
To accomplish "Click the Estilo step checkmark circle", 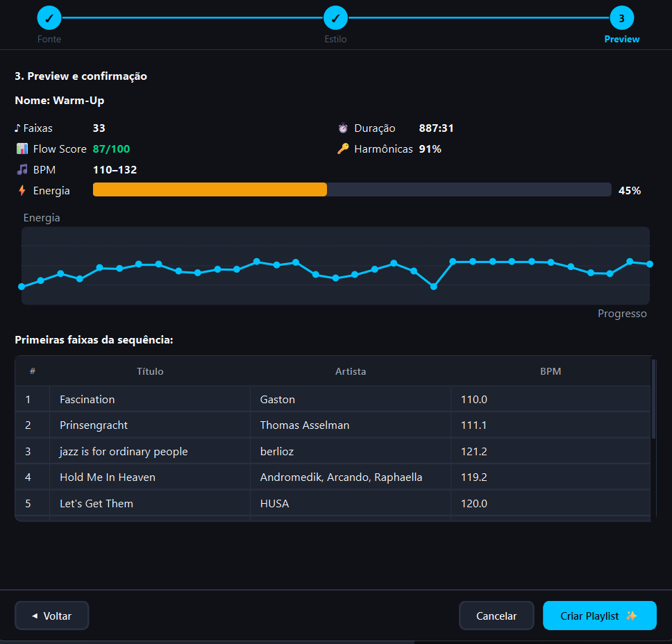I will point(335,18).
